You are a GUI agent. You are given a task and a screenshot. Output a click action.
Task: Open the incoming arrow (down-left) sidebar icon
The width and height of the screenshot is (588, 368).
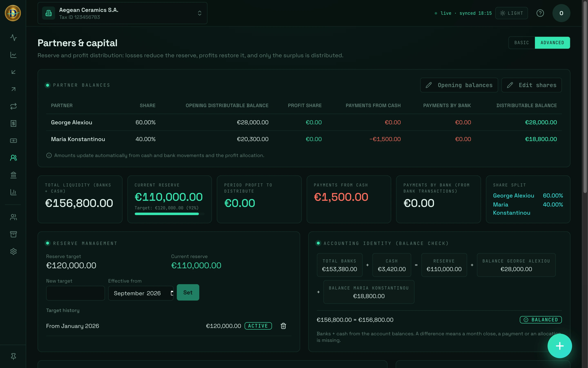click(x=13, y=72)
